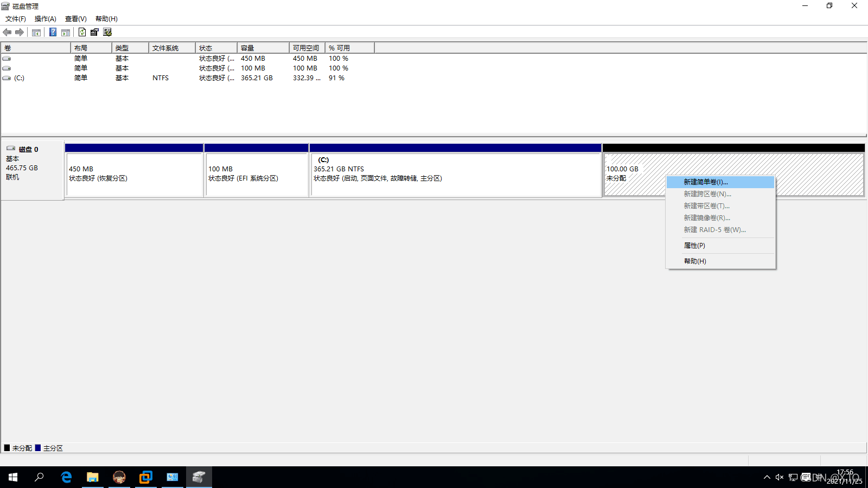The width and height of the screenshot is (868, 488).
Task: Click the 91 % free cell
Action: coord(336,78)
